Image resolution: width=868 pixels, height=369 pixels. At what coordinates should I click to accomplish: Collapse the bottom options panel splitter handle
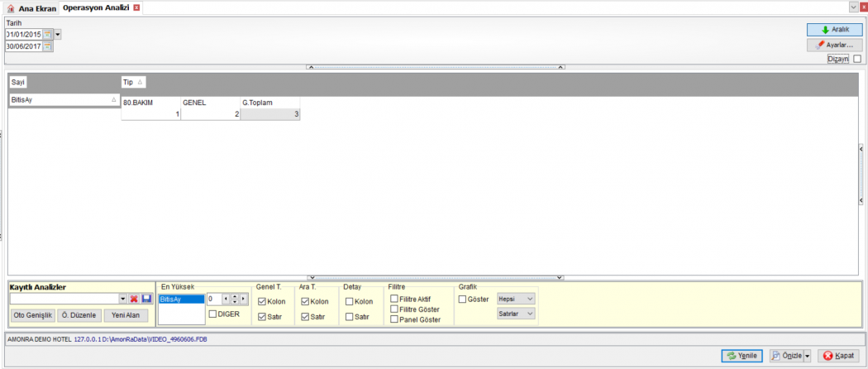tap(435, 277)
